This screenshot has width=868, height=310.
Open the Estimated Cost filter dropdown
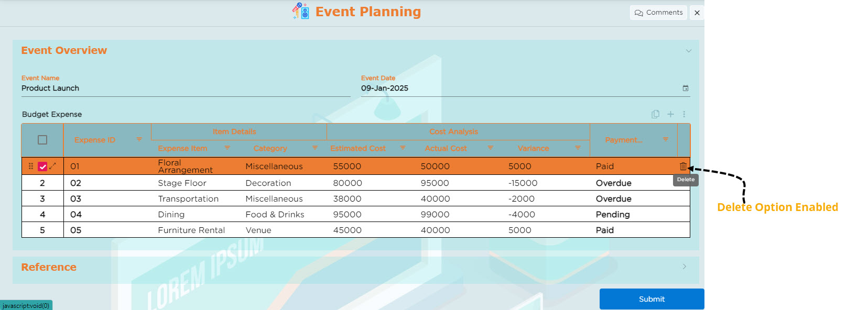coord(403,148)
